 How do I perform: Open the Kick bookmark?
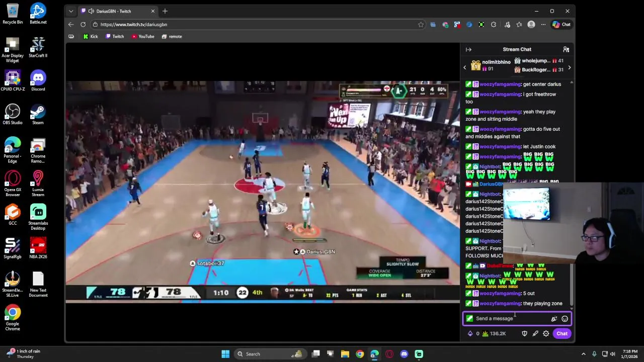pos(91,36)
